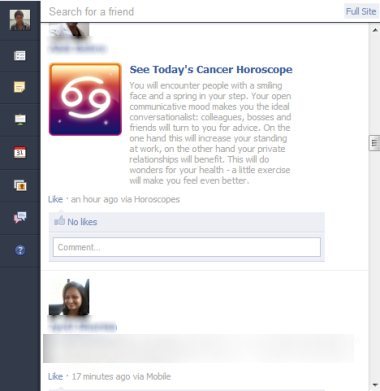Open the Events calendar icon
This screenshot has height=391, width=380.
pyautogui.click(x=20, y=152)
